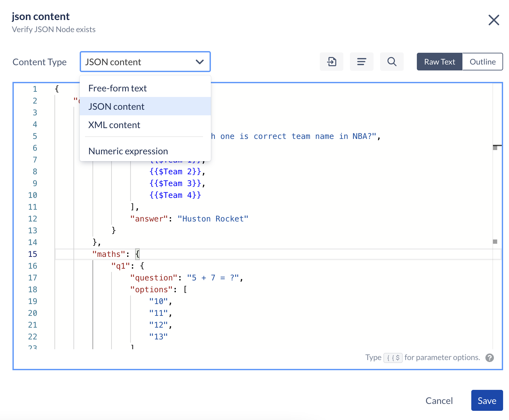Cancel the dialog
The image size is (509, 420).
(439, 400)
